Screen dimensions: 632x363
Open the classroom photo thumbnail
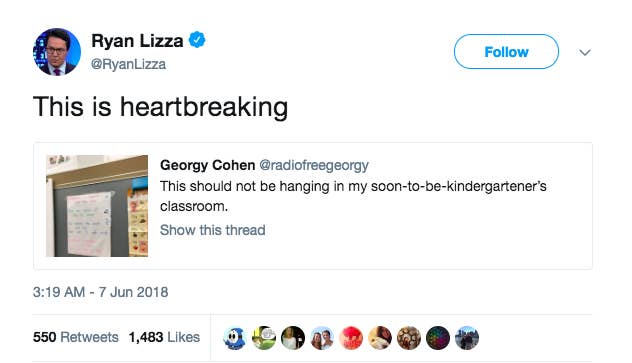click(97, 206)
